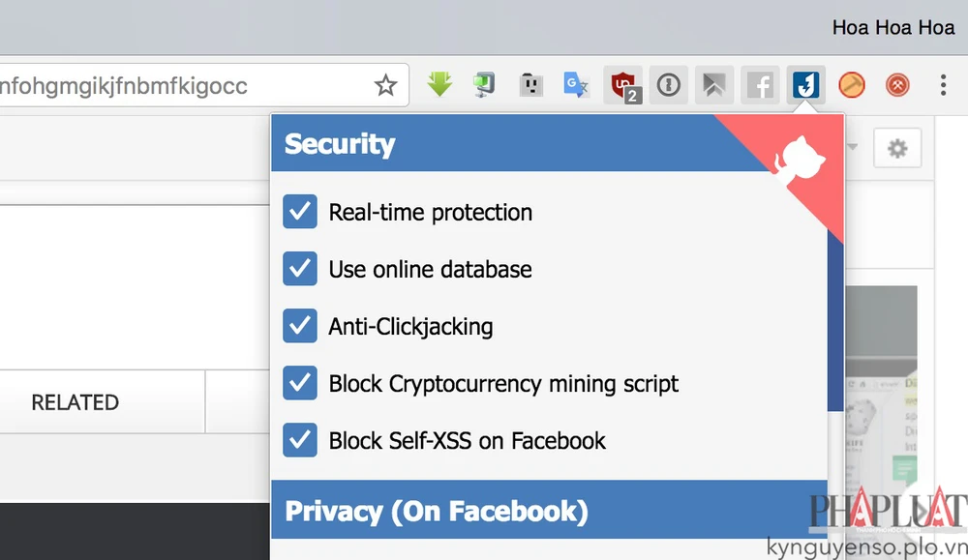The image size is (968, 560).
Task: Open the uBlock Origin extension icon
Action: tap(623, 86)
